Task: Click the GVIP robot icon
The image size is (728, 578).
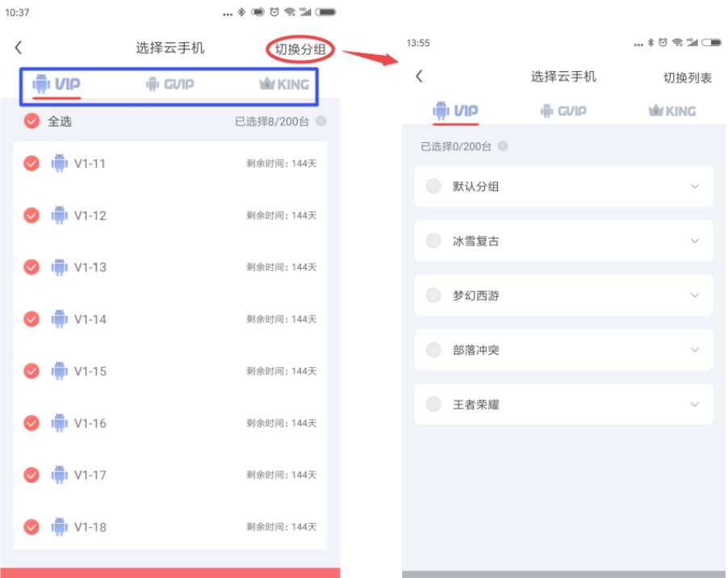Action: pyautogui.click(x=150, y=84)
